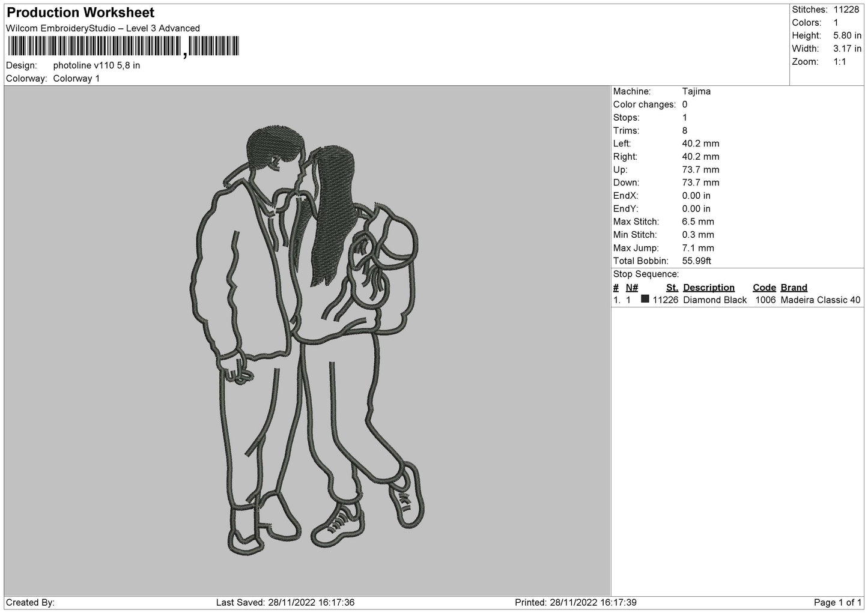Select the 'Printed: 28/11/2022 16:17:39' text
Viewport: 868px width, 613px height.
click(576, 602)
